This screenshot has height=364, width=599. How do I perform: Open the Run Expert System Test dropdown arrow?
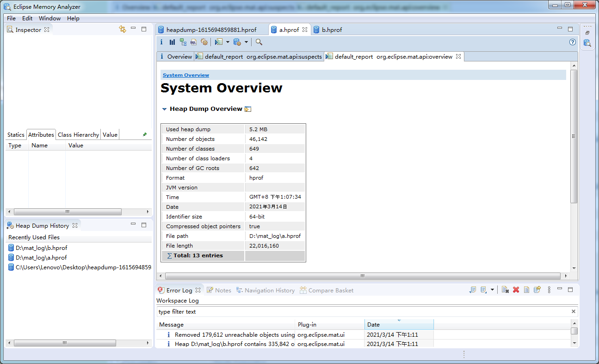click(x=228, y=42)
